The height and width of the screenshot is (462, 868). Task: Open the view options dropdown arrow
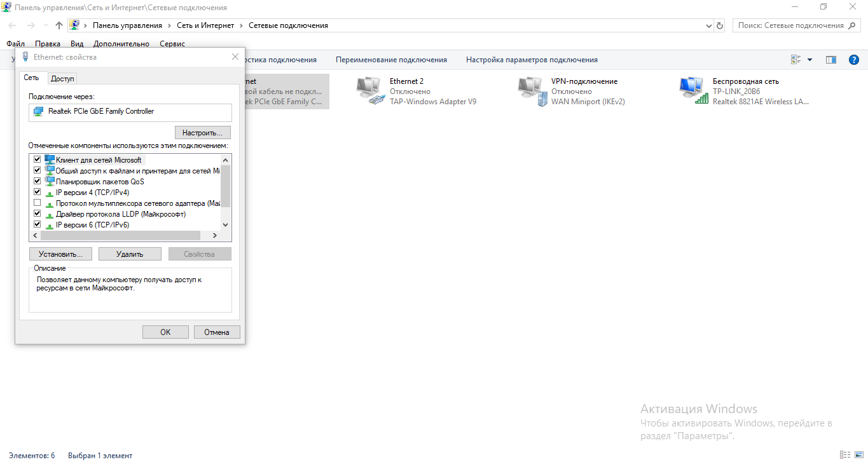(809, 60)
